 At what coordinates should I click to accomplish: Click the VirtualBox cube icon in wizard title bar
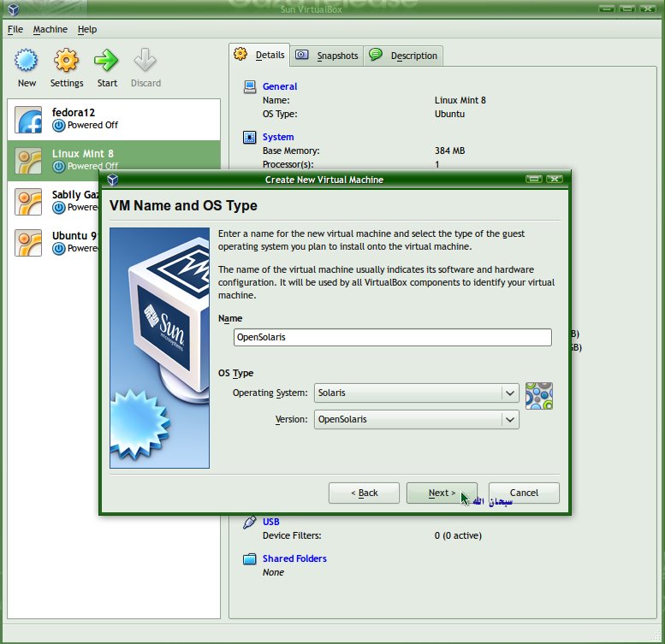(x=112, y=180)
